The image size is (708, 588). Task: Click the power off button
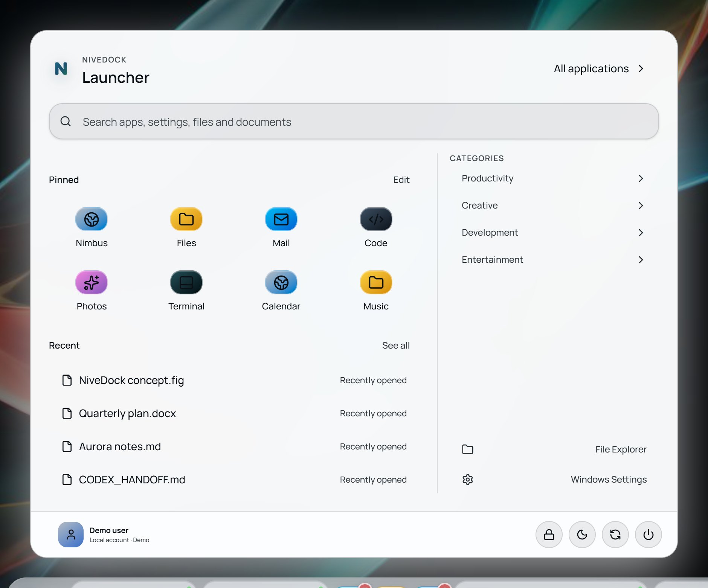pyautogui.click(x=648, y=535)
